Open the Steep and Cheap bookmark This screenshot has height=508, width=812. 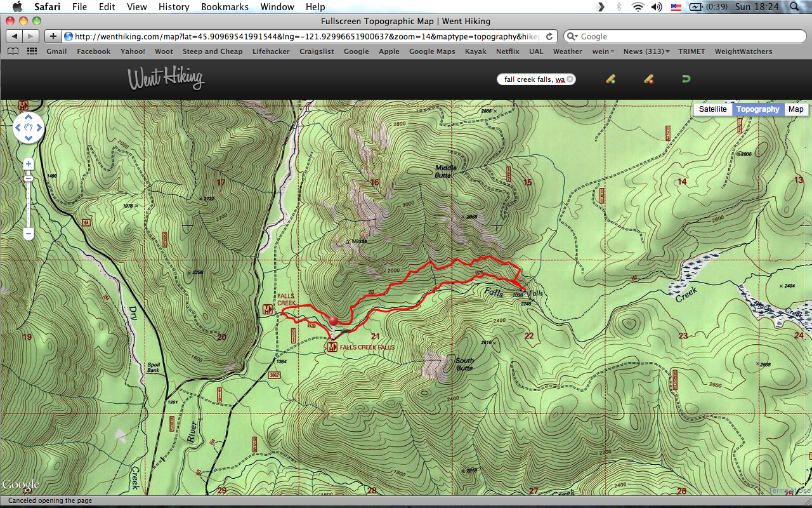coord(213,51)
